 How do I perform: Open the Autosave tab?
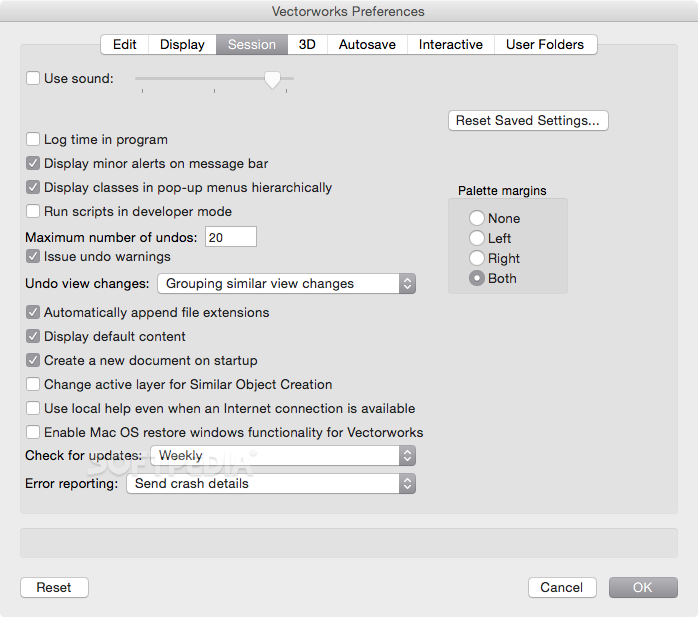tap(367, 45)
